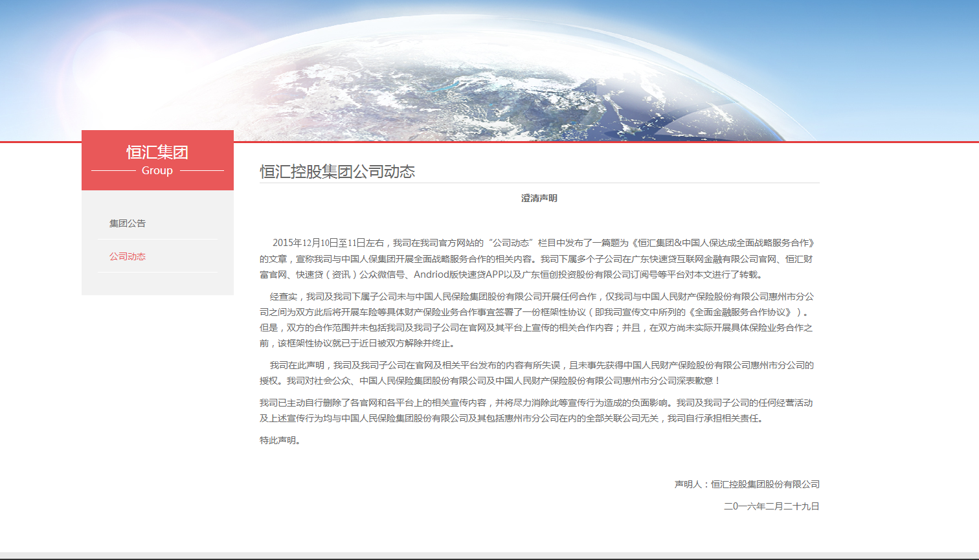Click the signature 声明人：恒汇控股集团股份有限公司

coord(747,484)
